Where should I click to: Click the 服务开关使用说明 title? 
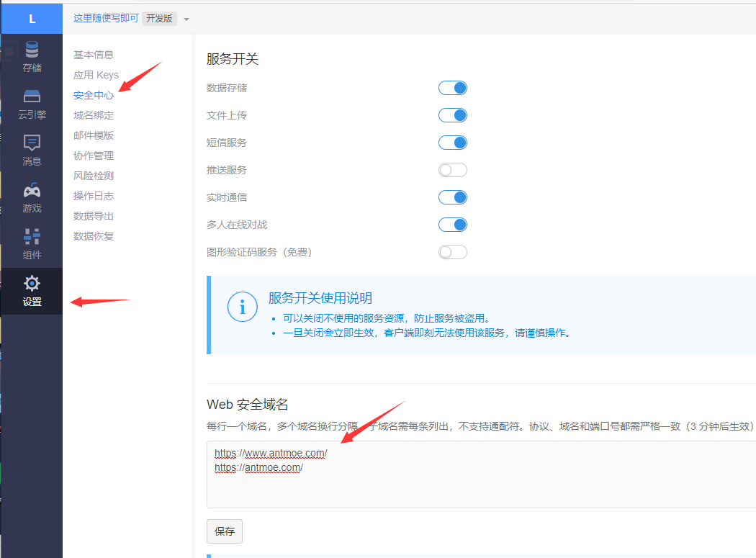pos(320,298)
